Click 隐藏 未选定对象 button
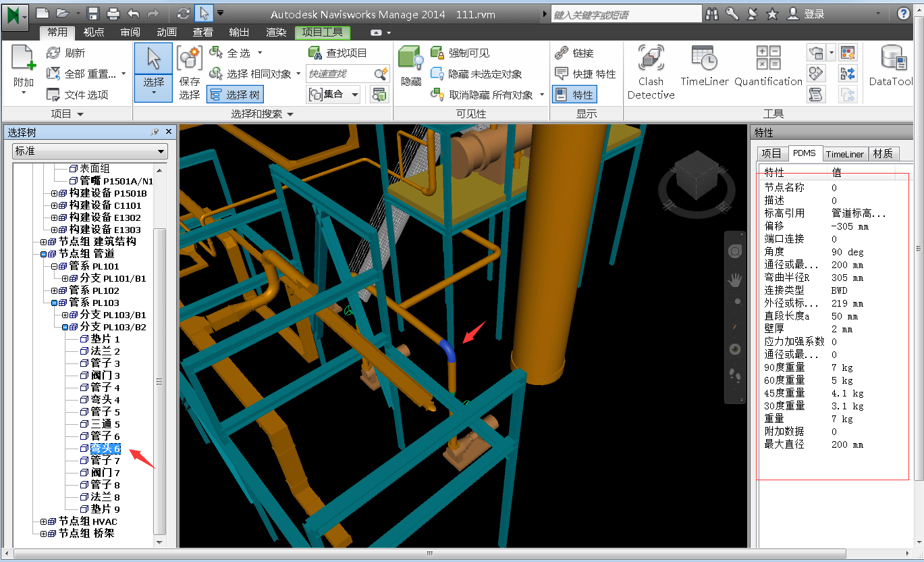The image size is (924, 562). click(476, 74)
